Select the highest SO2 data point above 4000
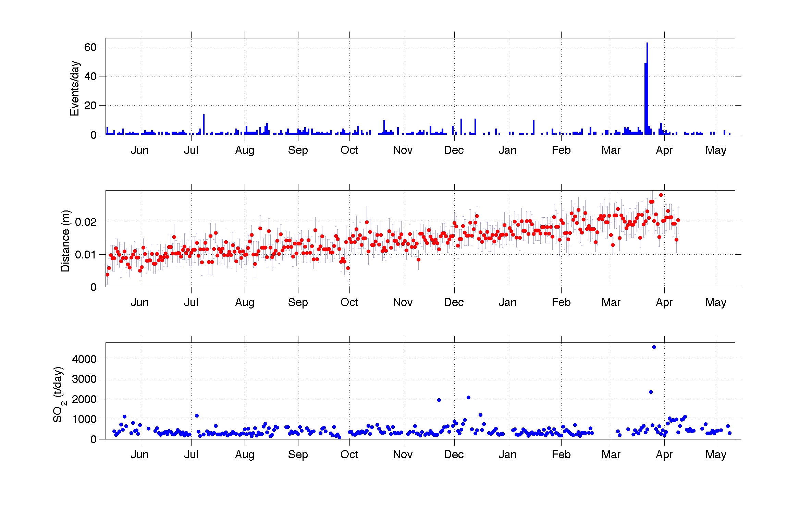This screenshot has width=812, height=508. point(654,347)
